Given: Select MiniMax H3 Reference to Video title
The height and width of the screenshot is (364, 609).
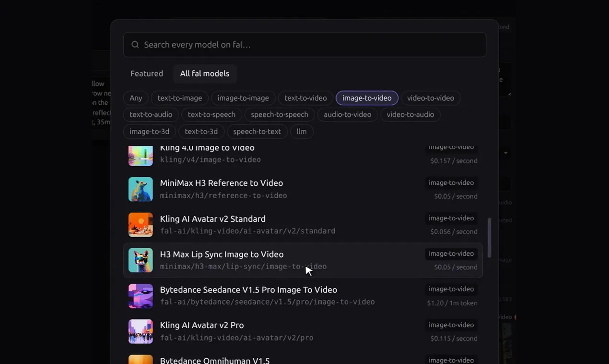Looking at the screenshot, I should [x=222, y=183].
